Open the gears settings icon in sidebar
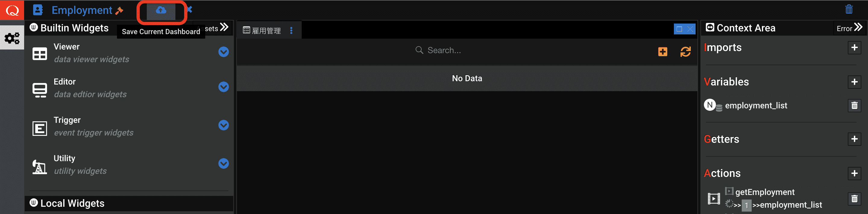 (x=12, y=38)
